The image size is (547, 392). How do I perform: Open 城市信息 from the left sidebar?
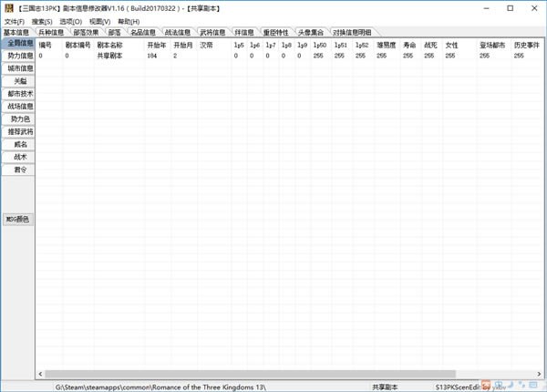pyautogui.click(x=19, y=68)
